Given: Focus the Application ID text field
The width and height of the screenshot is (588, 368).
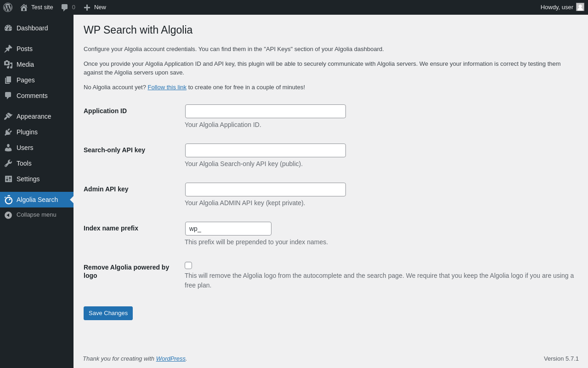Looking at the screenshot, I should coord(265,111).
